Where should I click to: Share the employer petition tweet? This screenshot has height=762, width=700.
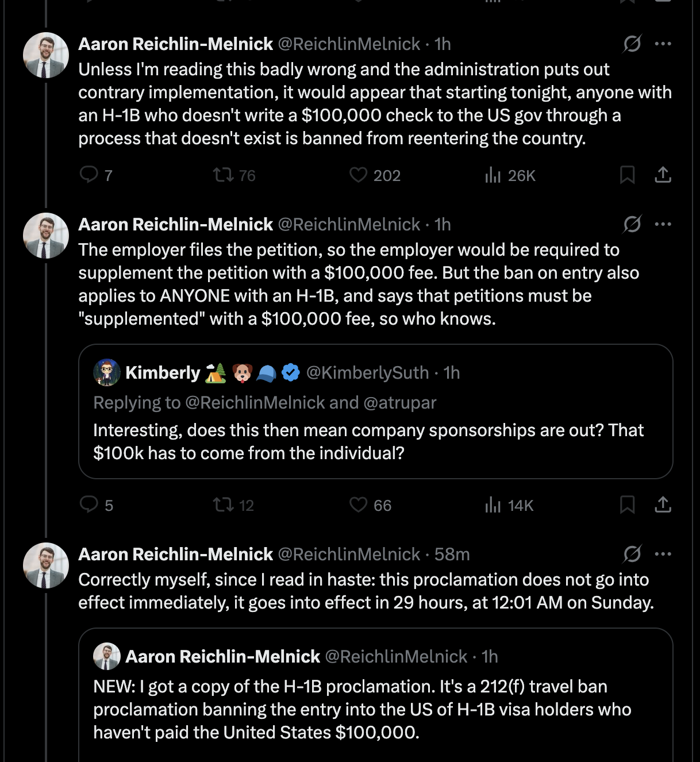663,505
